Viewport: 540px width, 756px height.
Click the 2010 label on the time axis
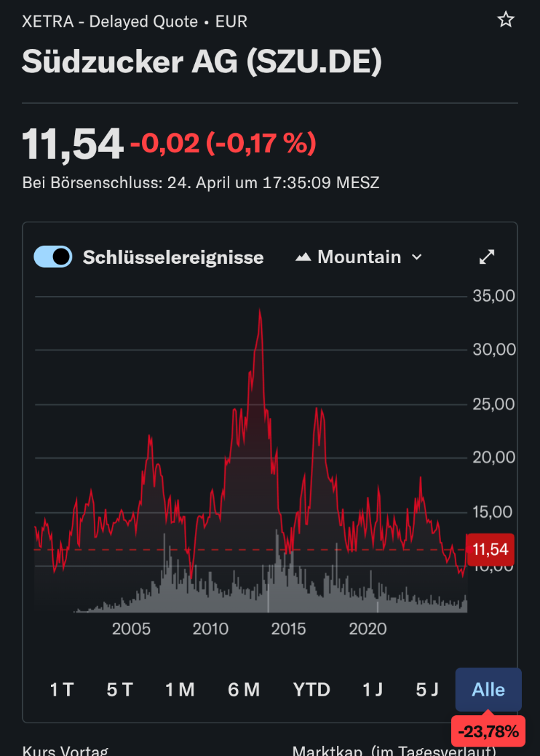click(x=210, y=629)
